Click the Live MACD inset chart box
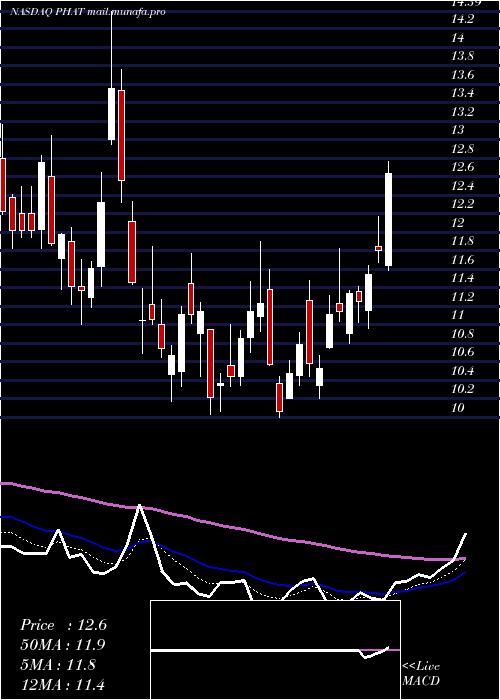This screenshot has width=500, height=700. tap(275, 650)
